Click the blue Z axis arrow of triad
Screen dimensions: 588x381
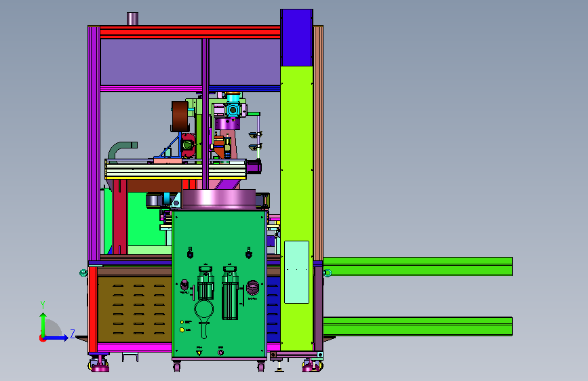pos(56,338)
